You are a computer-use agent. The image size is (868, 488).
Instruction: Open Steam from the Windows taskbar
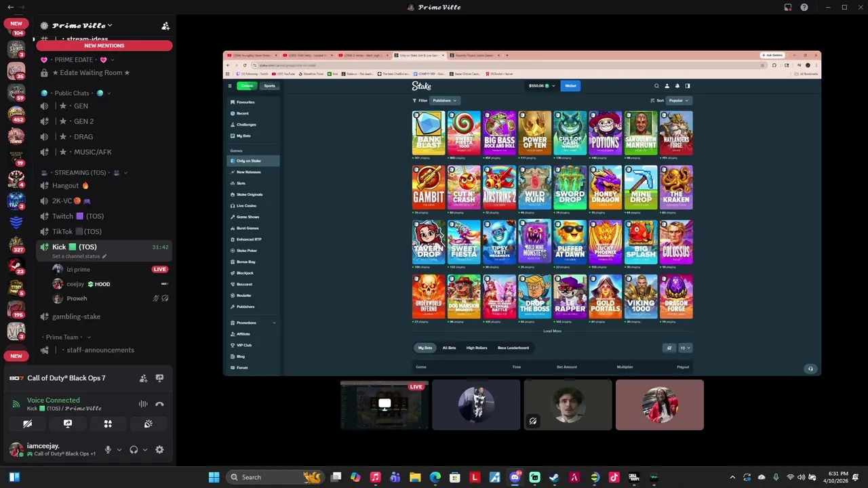click(x=554, y=477)
